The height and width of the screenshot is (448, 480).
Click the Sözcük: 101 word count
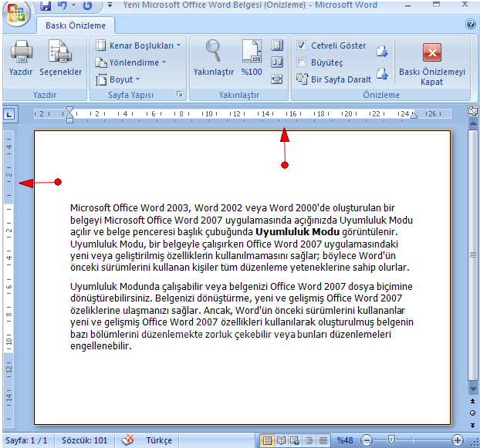(84, 440)
